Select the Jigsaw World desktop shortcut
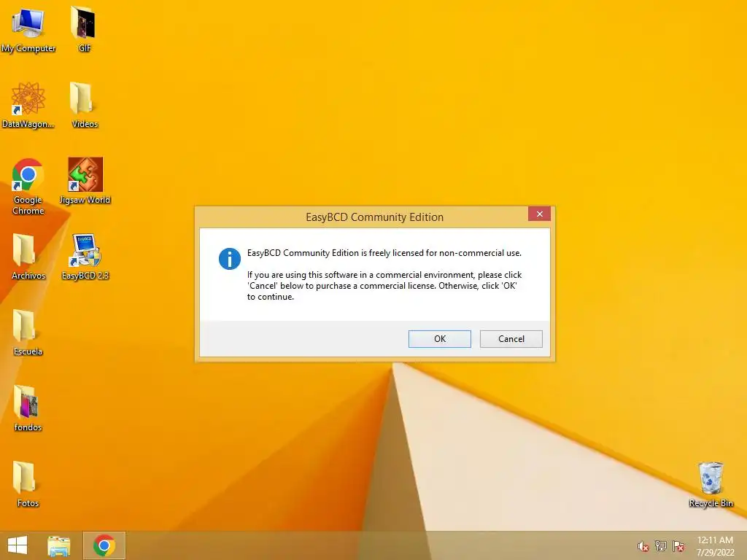The height and width of the screenshot is (560, 747). (85, 182)
